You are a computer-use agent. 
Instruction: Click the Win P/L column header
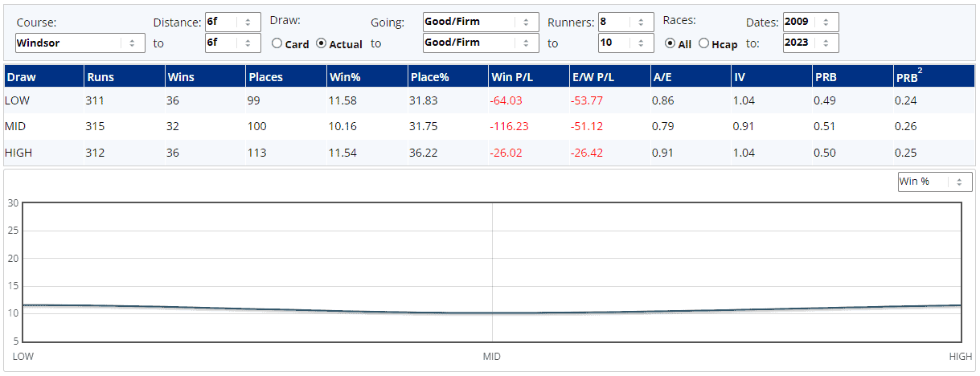pos(508,78)
